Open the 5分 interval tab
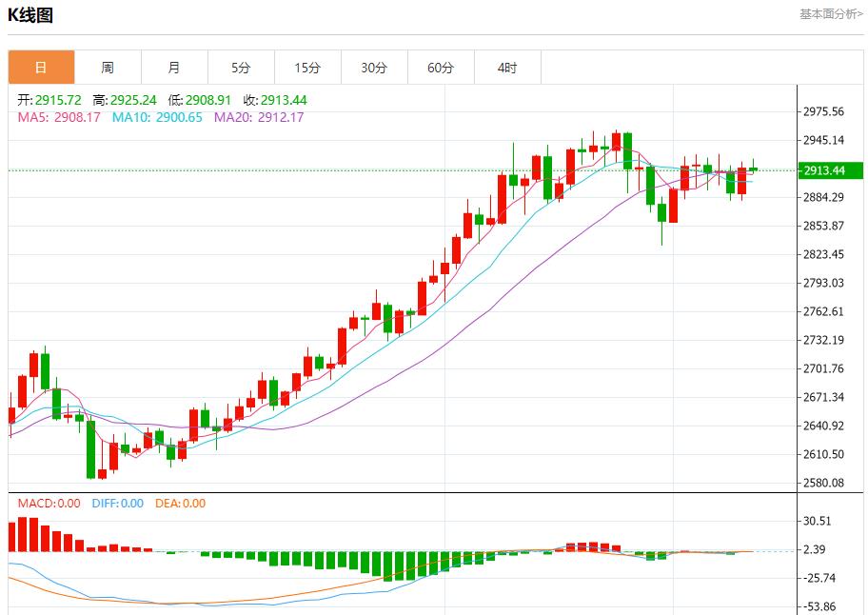 point(241,68)
